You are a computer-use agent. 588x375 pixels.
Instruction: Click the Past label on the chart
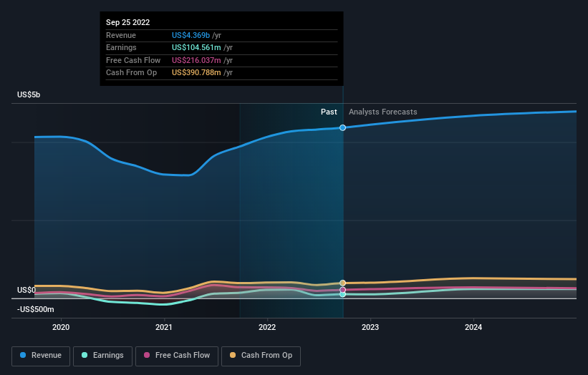coord(329,112)
